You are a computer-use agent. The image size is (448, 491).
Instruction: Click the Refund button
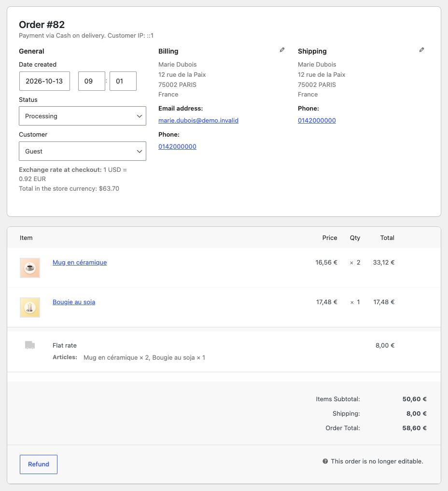point(39,464)
